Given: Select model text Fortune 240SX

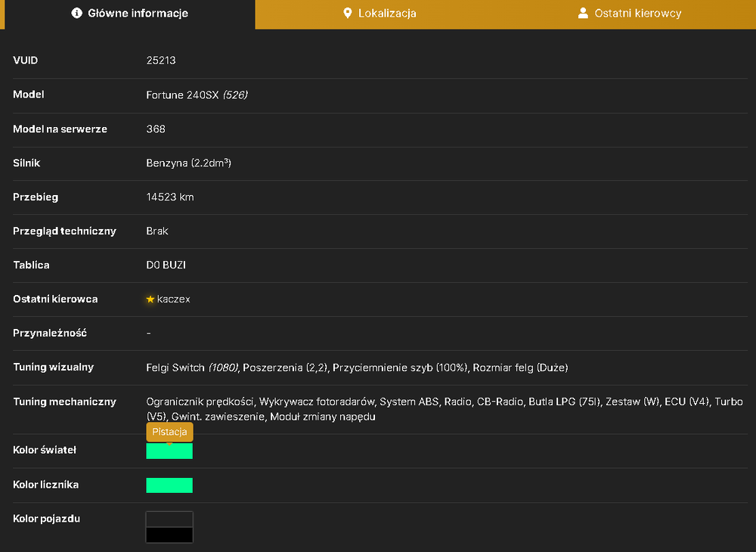Looking at the screenshot, I should [x=182, y=95].
